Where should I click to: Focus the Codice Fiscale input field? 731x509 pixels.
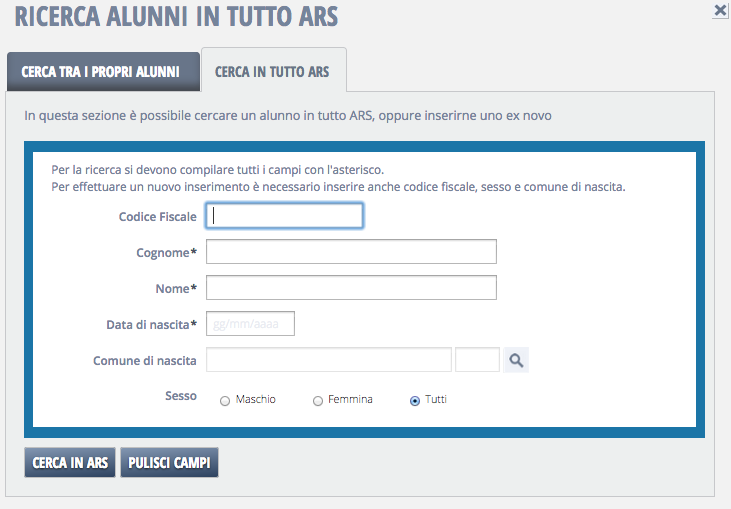pos(284,216)
